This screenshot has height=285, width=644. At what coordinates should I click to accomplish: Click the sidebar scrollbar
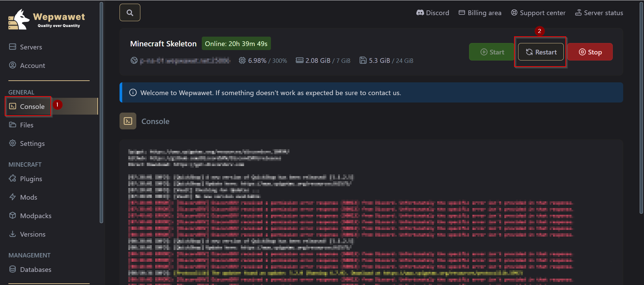click(x=101, y=113)
